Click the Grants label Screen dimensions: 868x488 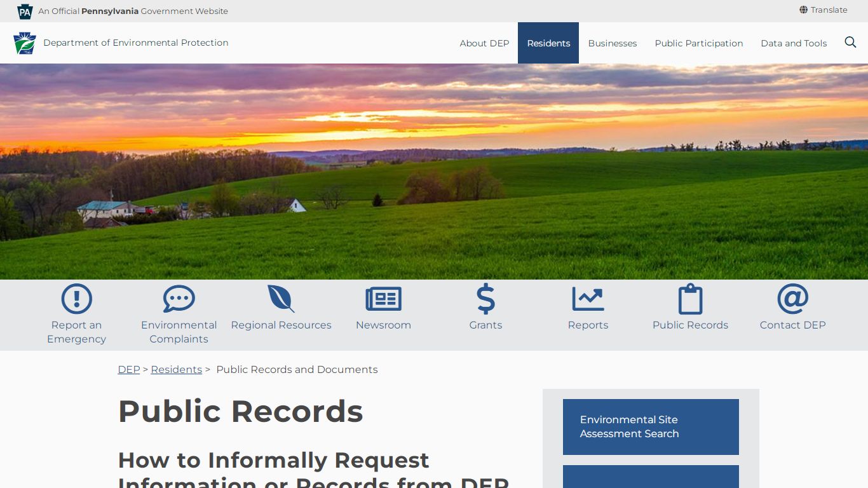coord(485,325)
